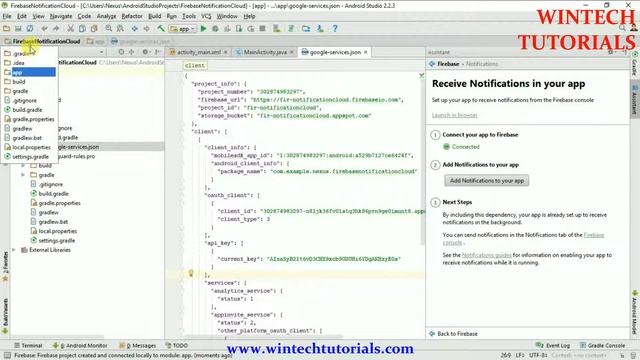
Task: Click the hide project panel icon
Action: click(158, 52)
